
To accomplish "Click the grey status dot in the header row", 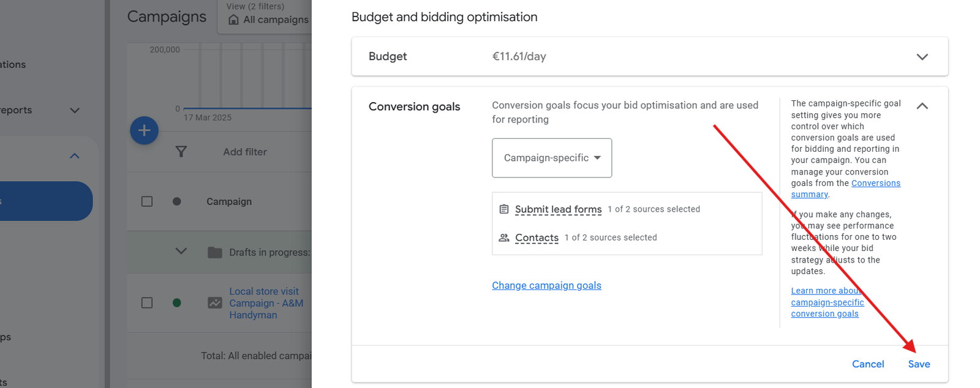I will 177,201.
